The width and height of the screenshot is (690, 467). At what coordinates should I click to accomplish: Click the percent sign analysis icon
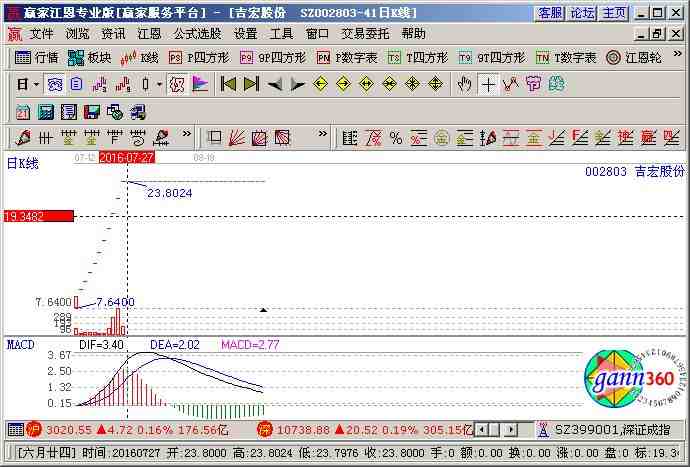click(396, 138)
